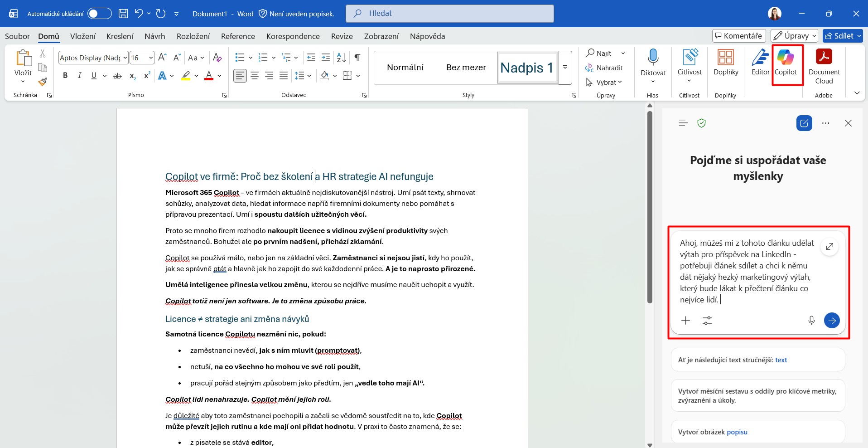The height and width of the screenshot is (448, 868).
Task: Switch to the Vložení tab
Action: pyautogui.click(x=83, y=36)
